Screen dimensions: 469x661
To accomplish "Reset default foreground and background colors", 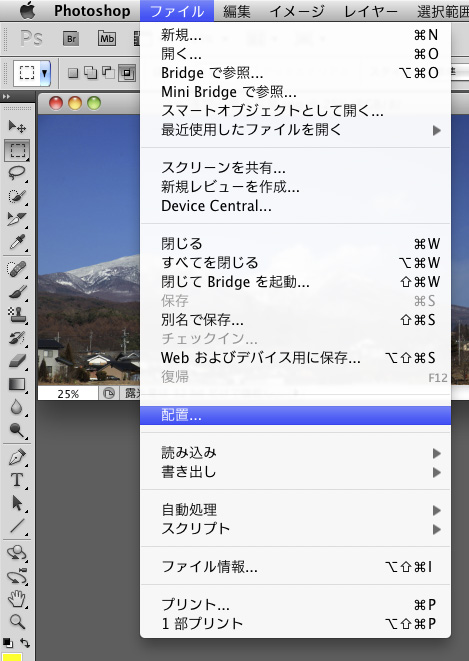I will pos(8,643).
